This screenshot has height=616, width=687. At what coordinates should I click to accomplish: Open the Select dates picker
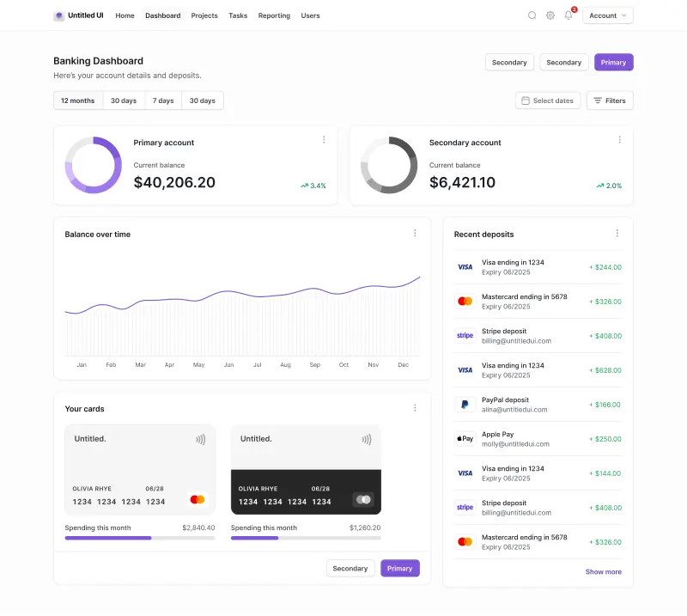(547, 101)
